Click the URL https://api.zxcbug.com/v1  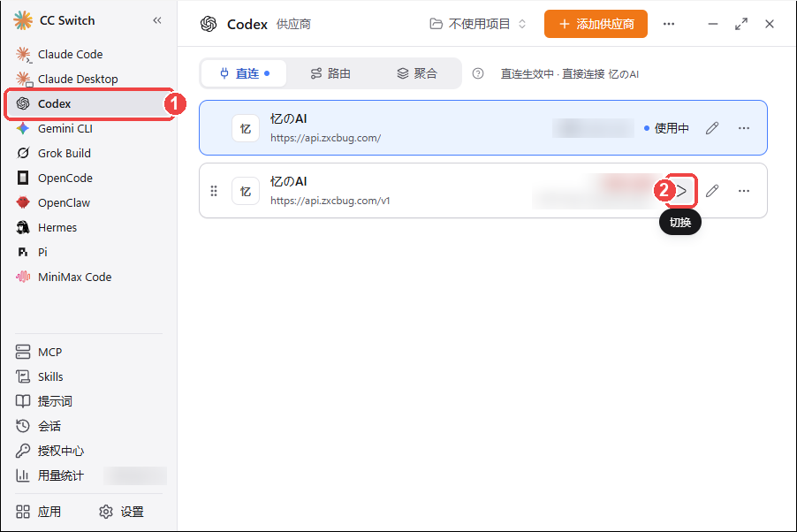pos(330,201)
